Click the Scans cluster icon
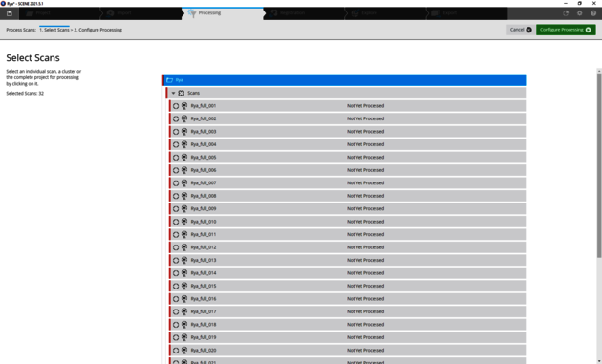This screenshot has height=364, width=602. pyautogui.click(x=182, y=93)
